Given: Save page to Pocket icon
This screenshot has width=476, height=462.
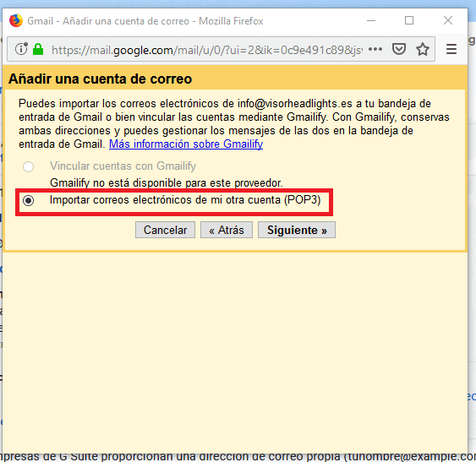Looking at the screenshot, I should (x=399, y=49).
